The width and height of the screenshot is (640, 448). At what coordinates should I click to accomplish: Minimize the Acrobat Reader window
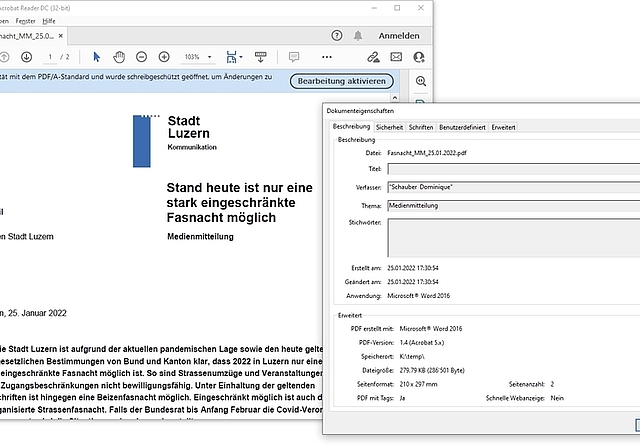(x=374, y=8)
